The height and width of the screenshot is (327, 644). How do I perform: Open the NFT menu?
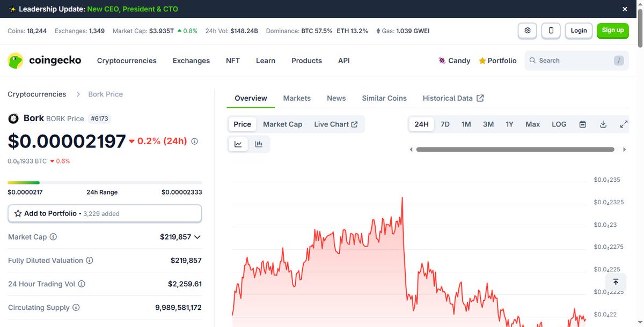coord(233,61)
